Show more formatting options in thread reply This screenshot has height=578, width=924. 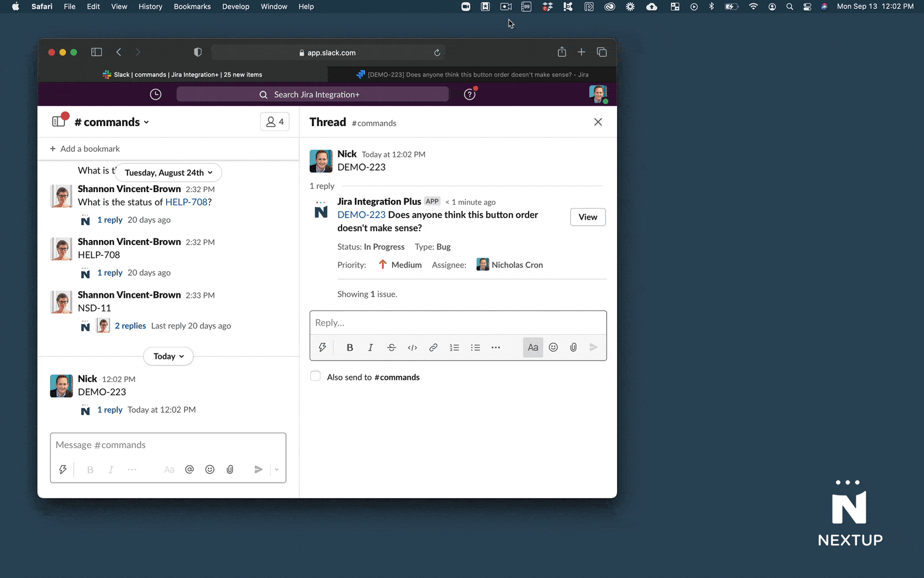pos(496,347)
